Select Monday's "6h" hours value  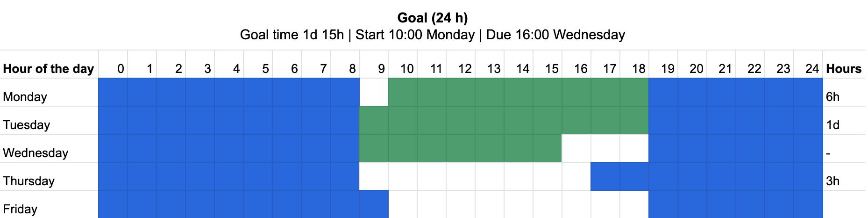pyautogui.click(x=832, y=97)
